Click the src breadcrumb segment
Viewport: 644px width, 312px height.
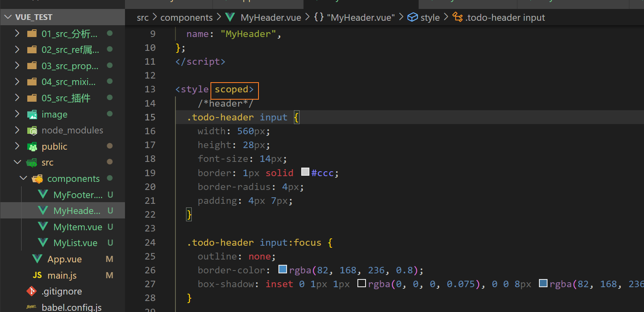(x=142, y=17)
